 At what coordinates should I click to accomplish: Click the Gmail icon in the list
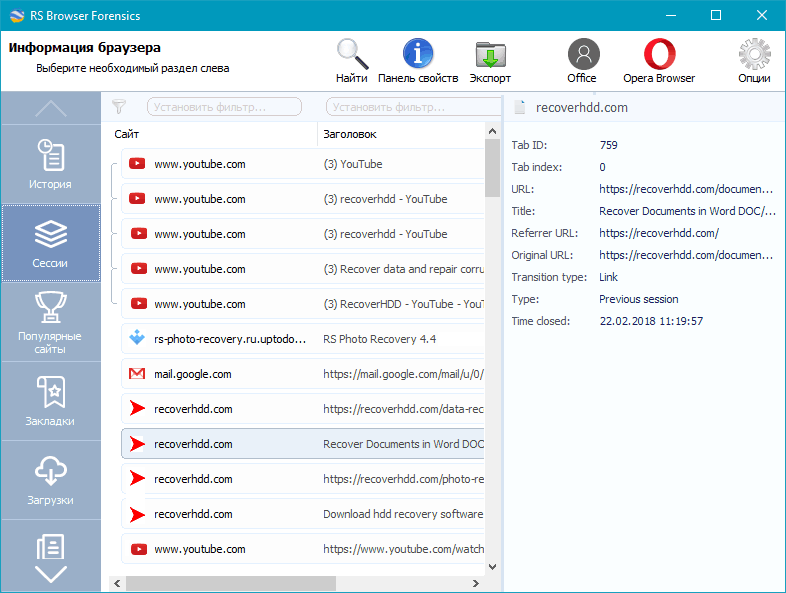coord(137,374)
